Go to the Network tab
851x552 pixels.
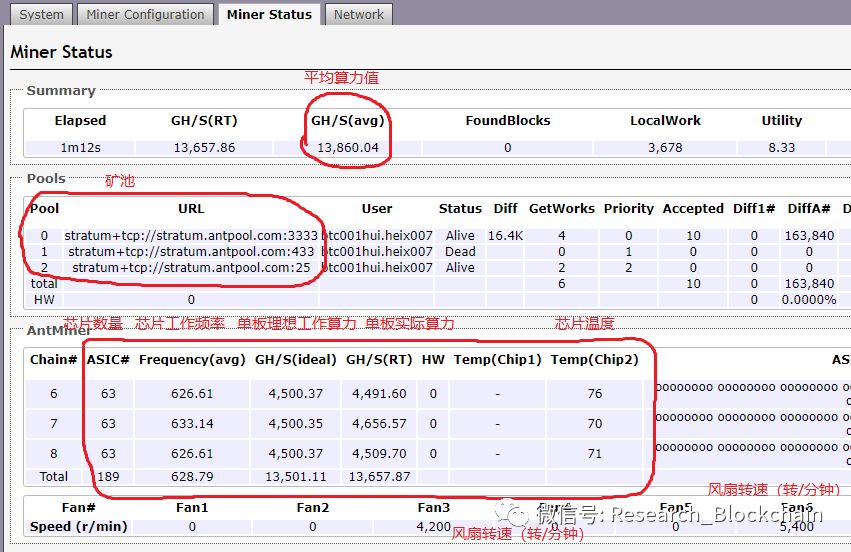coord(358,15)
